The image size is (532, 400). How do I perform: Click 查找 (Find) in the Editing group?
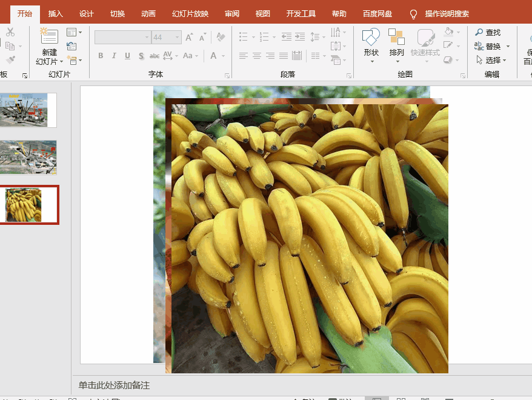494,32
